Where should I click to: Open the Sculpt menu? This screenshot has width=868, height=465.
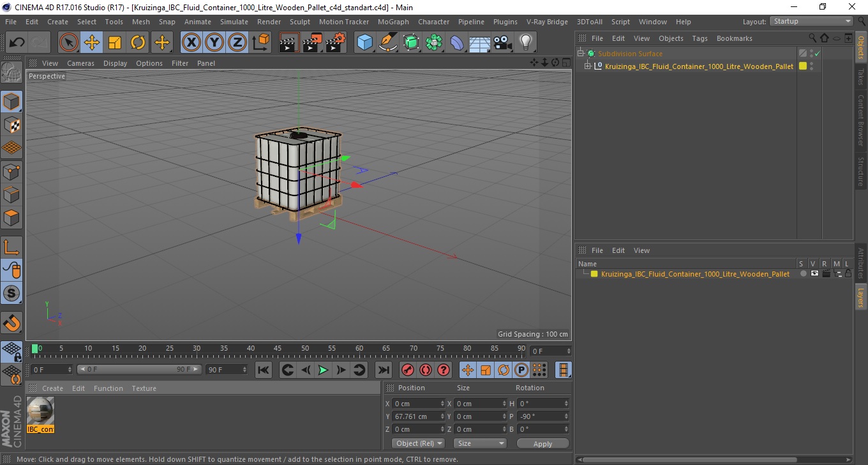pyautogui.click(x=300, y=22)
